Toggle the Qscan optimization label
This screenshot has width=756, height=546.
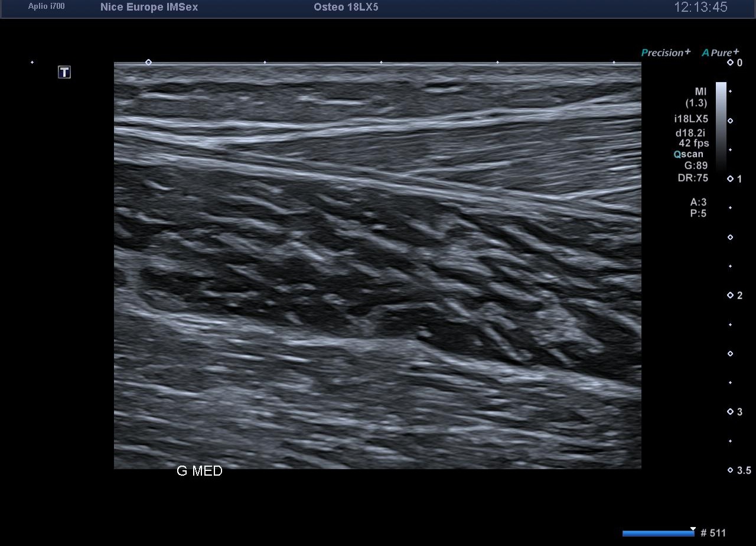(x=689, y=154)
